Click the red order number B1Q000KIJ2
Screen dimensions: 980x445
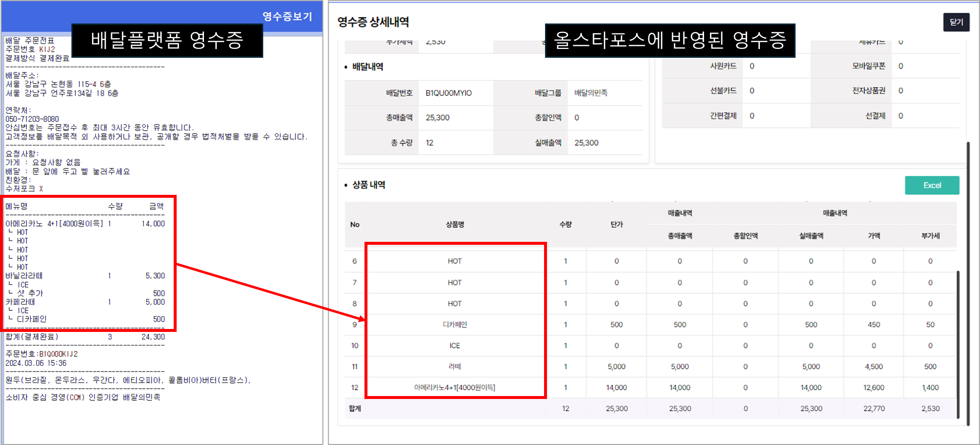click(58, 354)
